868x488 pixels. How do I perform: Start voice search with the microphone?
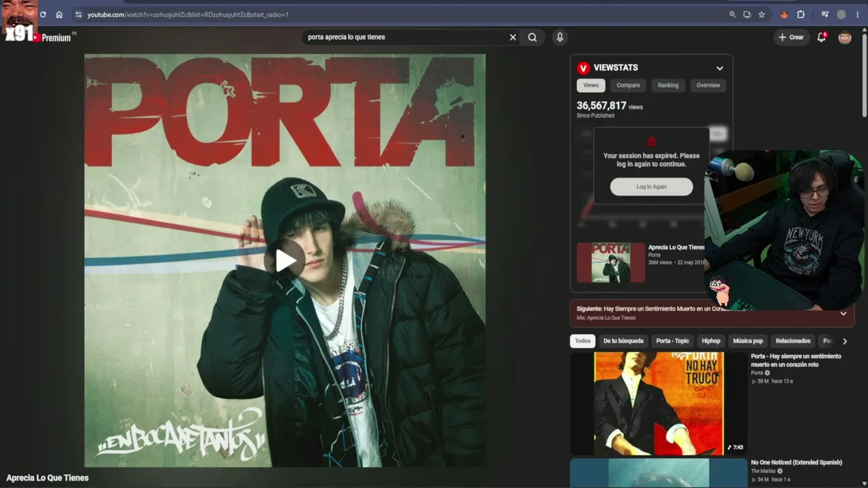click(x=559, y=37)
